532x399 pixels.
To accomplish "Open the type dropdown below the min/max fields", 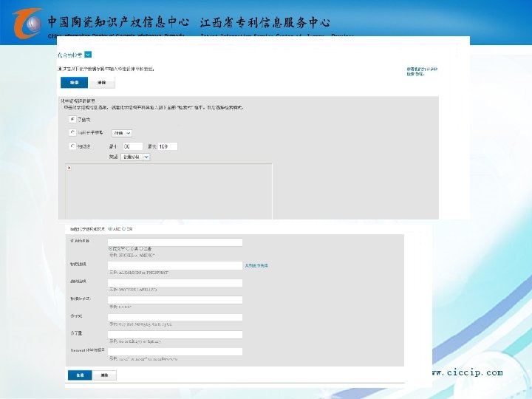I will 135,157.
